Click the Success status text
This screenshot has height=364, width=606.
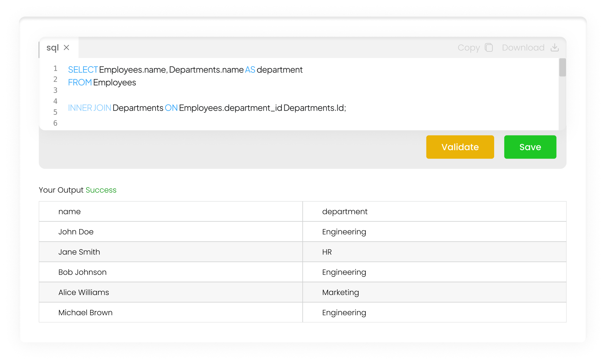click(x=101, y=190)
